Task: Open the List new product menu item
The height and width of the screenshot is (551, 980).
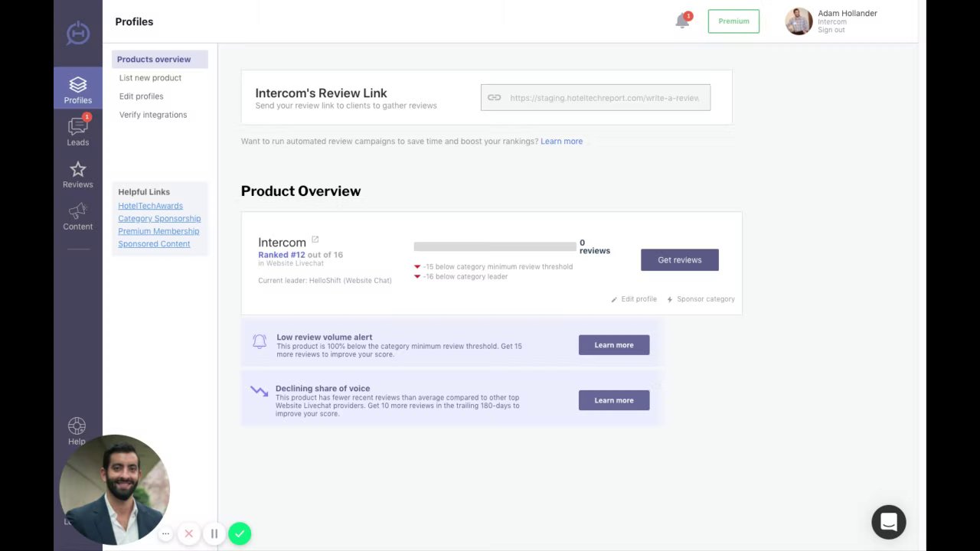Action: point(150,78)
